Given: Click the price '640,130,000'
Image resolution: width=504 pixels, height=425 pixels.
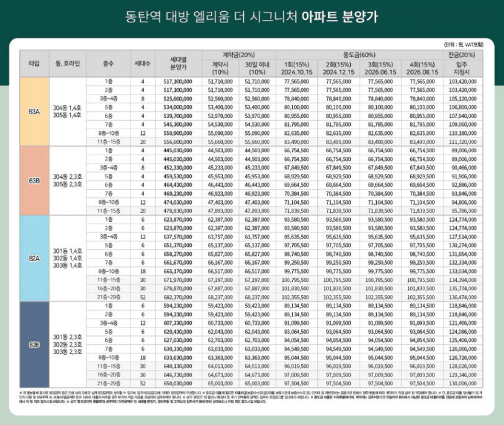Looking at the screenshot, I should (x=178, y=366).
